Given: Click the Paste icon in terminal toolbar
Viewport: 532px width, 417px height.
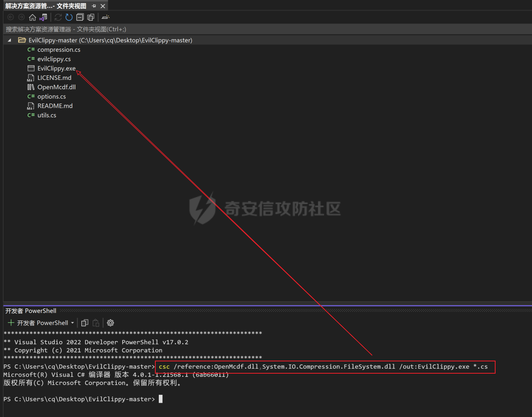Looking at the screenshot, I should click(96, 323).
